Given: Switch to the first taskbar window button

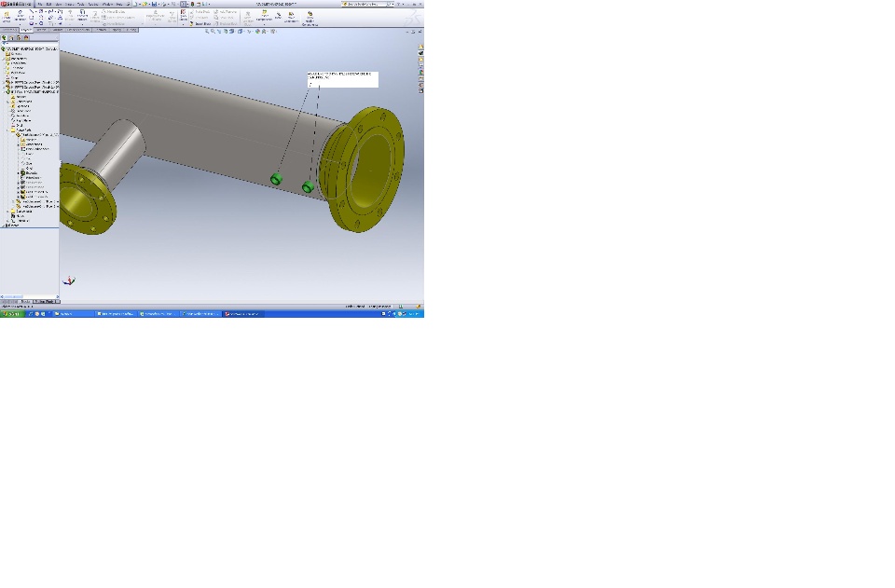Looking at the screenshot, I should [74, 314].
